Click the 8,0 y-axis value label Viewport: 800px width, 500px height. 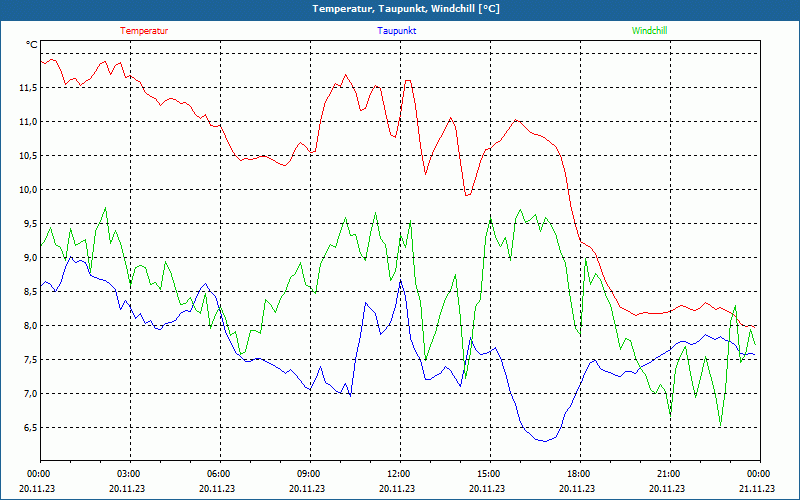click(x=29, y=326)
